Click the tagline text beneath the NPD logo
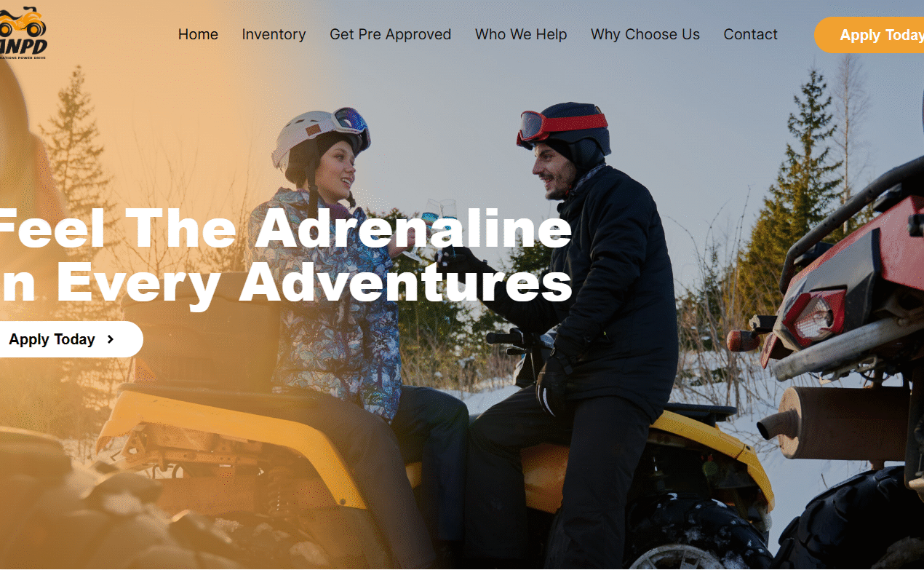The image size is (924, 570). click(x=23, y=58)
